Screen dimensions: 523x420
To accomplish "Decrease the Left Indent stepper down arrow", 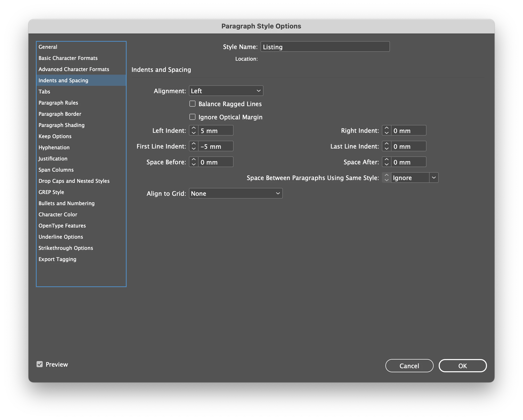I will (193, 133).
